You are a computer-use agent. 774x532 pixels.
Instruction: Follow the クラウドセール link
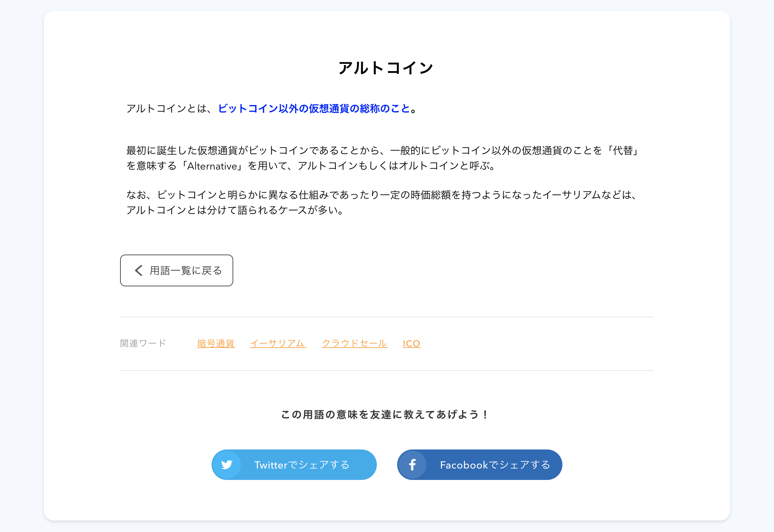[x=354, y=343]
